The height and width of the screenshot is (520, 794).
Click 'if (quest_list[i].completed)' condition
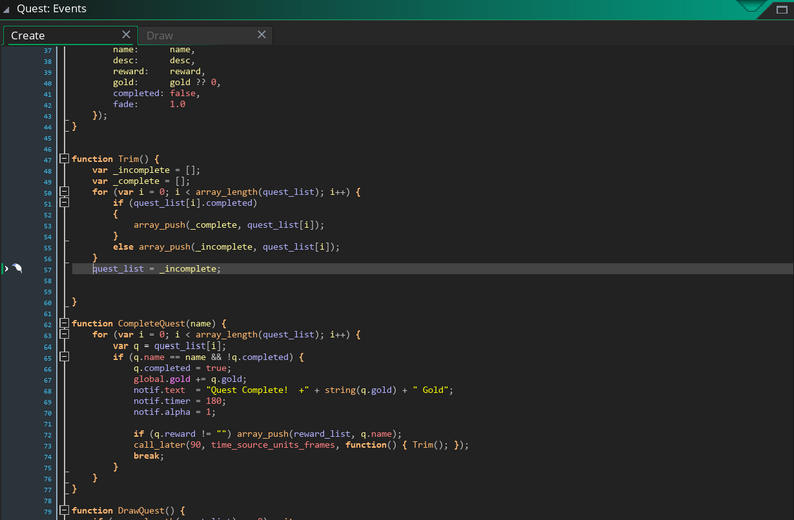click(x=185, y=203)
